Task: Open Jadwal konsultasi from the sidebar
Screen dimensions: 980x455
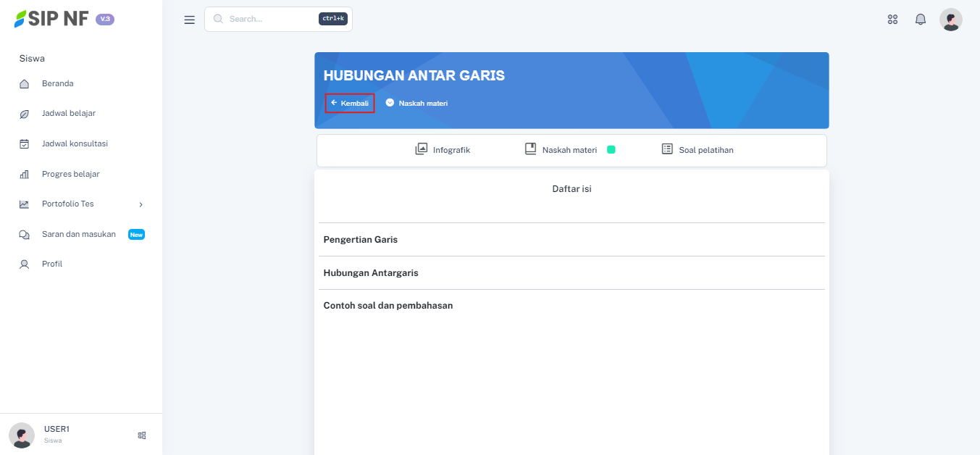Action: click(x=75, y=143)
